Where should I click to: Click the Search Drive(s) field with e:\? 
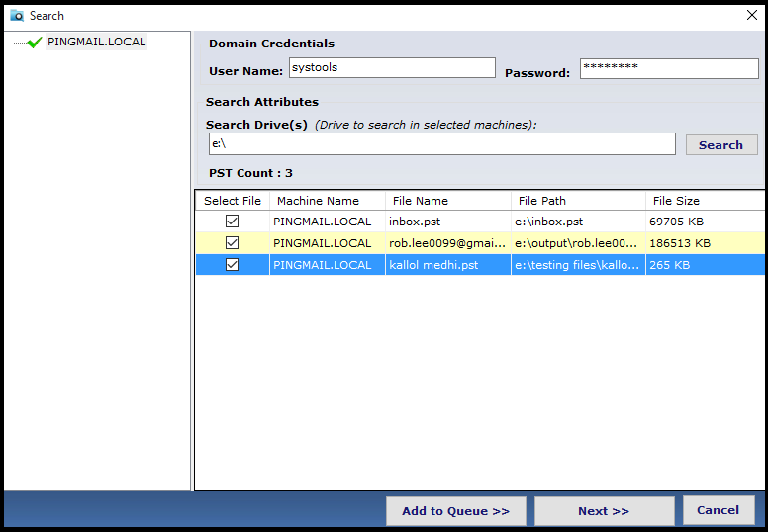pos(441,144)
